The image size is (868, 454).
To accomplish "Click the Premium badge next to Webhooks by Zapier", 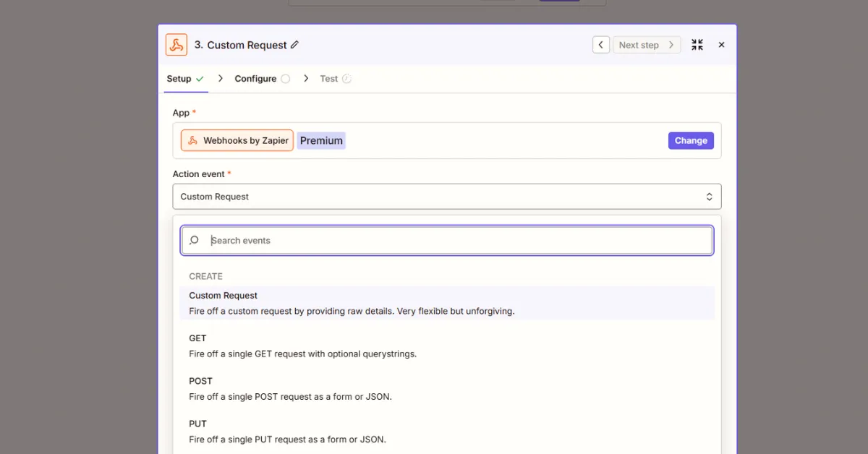I will click(321, 140).
